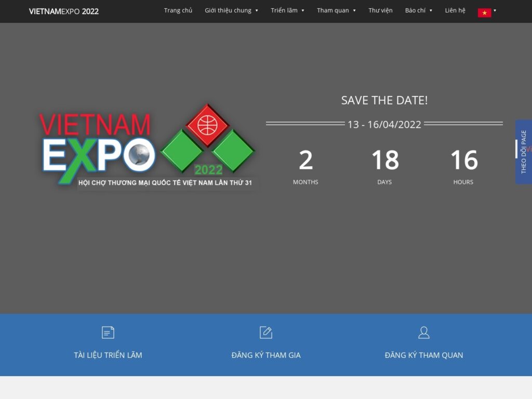Open the Báo chí menu
The width and height of the screenshot is (532, 399).
[x=415, y=10]
